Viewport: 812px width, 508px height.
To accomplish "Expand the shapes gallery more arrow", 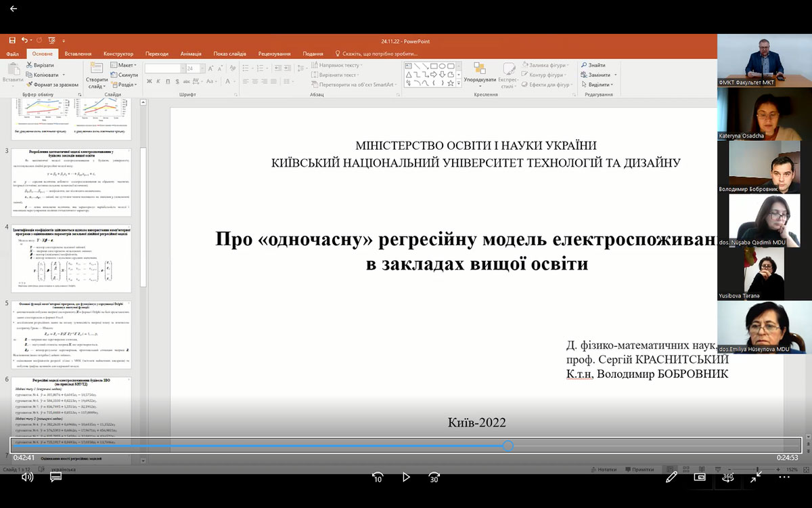I will 459,83.
